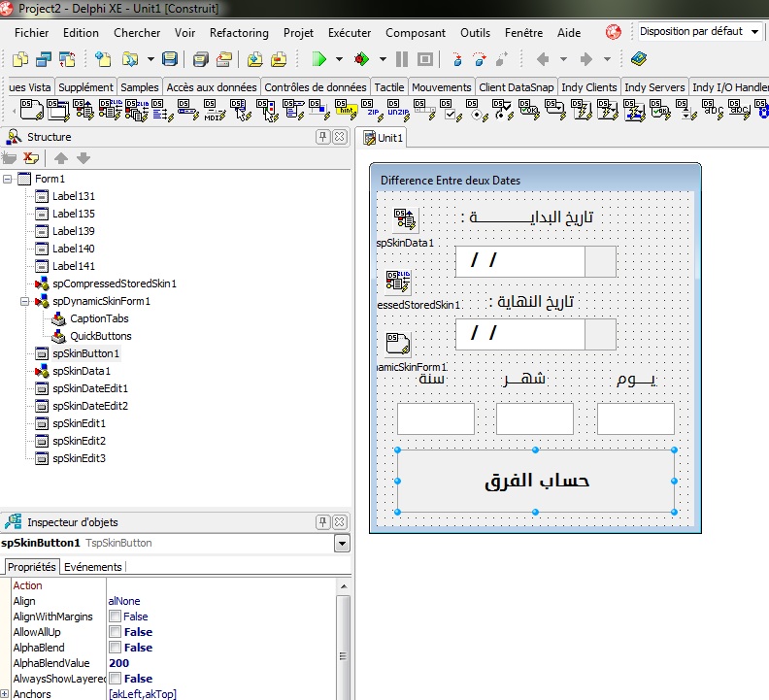
Task: Click the Open Project toolbar icon
Action: pos(224,59)
